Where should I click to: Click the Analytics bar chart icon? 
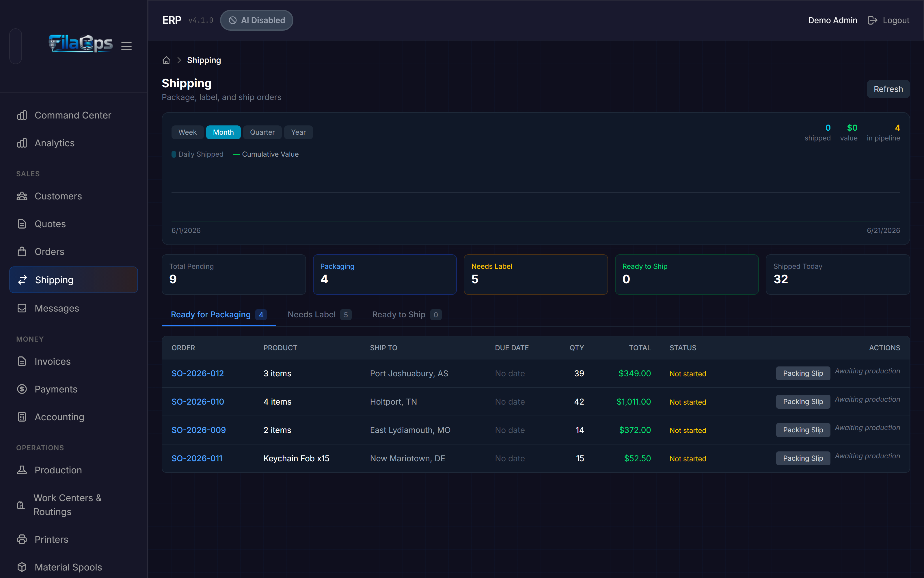(22, 143)
